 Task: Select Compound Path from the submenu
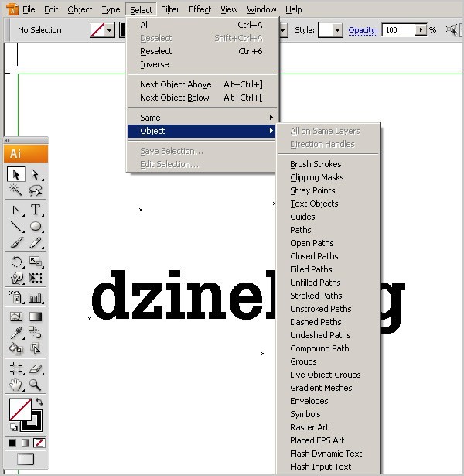(x=329, y=348)
